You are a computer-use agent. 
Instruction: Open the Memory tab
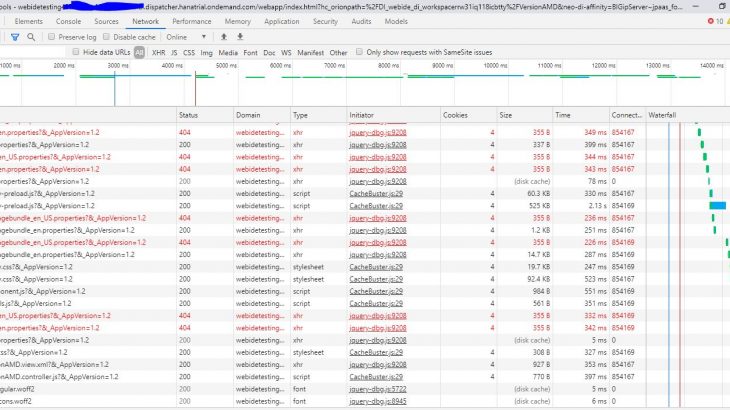tap(237, 21)
